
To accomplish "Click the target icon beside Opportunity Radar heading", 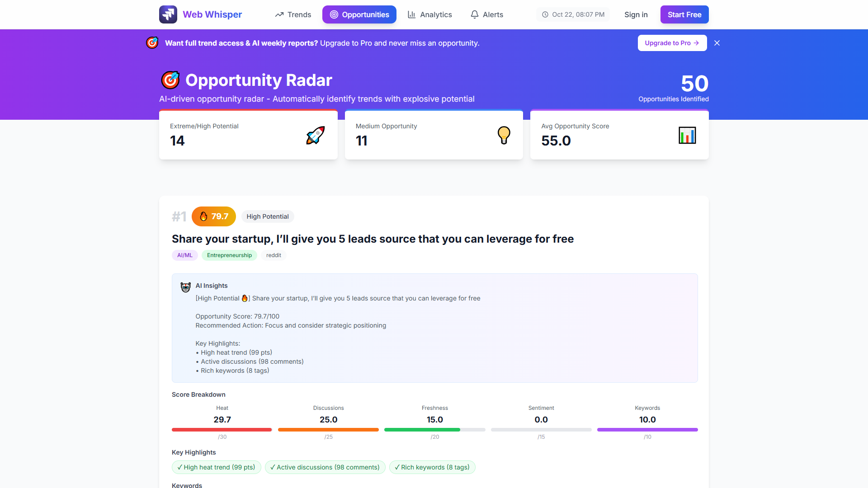I will (170, 80).
